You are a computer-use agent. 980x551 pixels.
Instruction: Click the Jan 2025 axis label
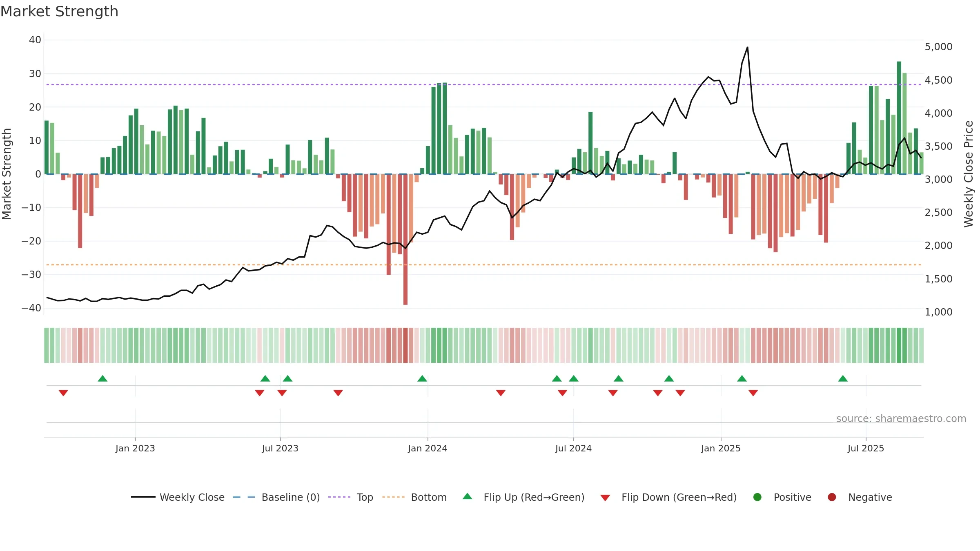pyautogui.click(x=721, y=449)
